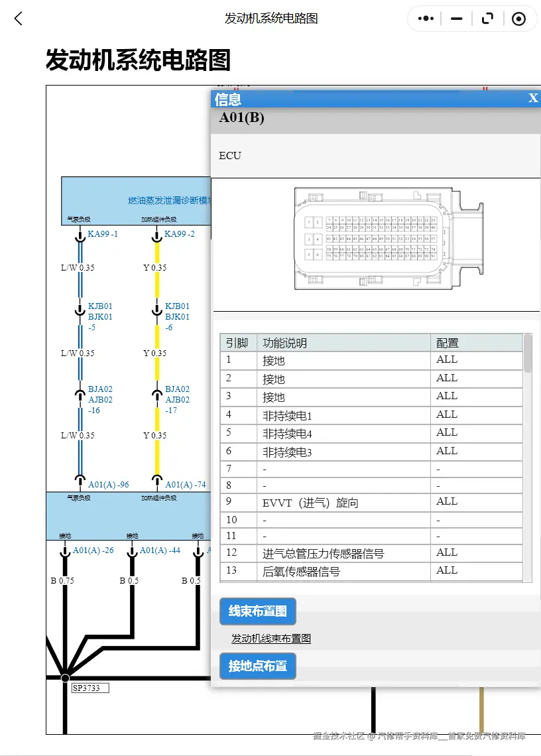Click BJA02 AJB02 -17 connector label
The height and width of the screenshot is (756, 541).
click(x=177, y=400)
